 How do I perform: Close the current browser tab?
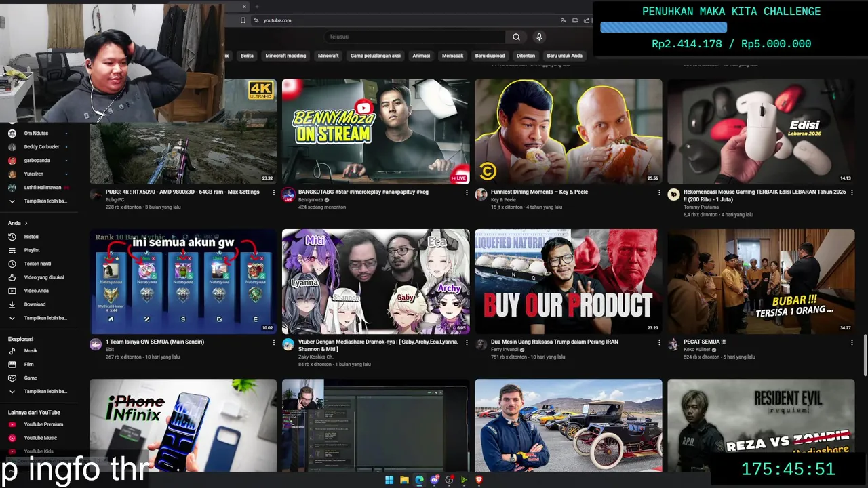[x=245, y=7]
